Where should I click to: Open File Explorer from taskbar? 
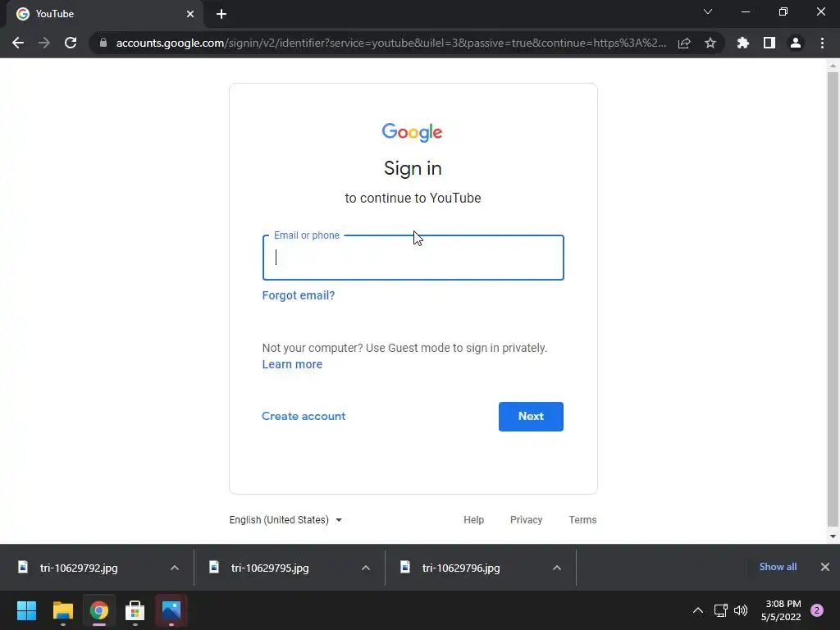62,610
